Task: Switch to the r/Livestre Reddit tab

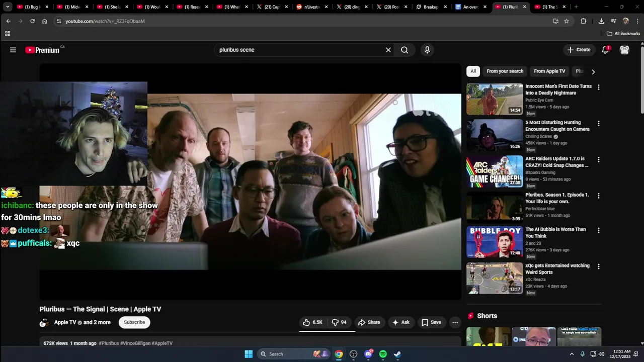Action: 312,7
